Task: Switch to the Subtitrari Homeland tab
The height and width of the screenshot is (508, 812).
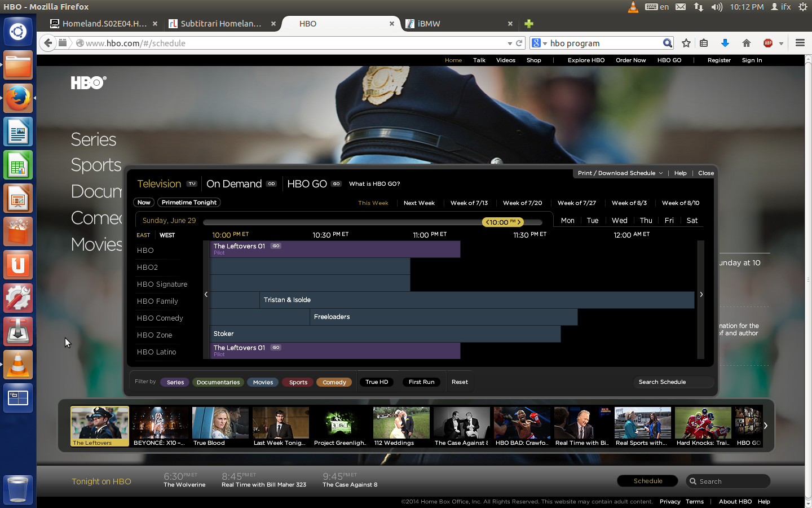Action: [222, 24]
